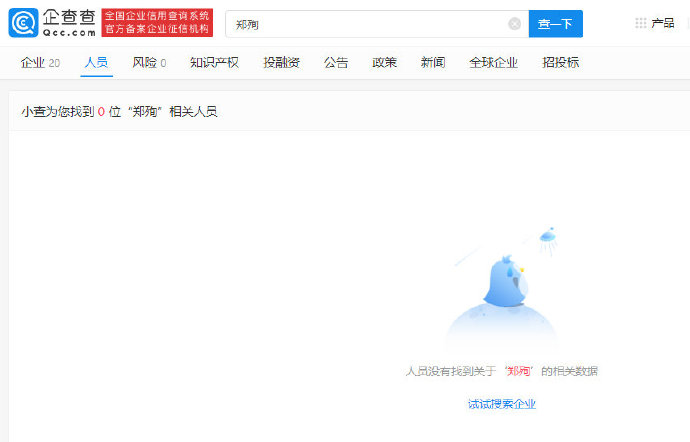Switch to the 公告 tab
Viewport: 690px width, 442px height.
coord(336,63)
